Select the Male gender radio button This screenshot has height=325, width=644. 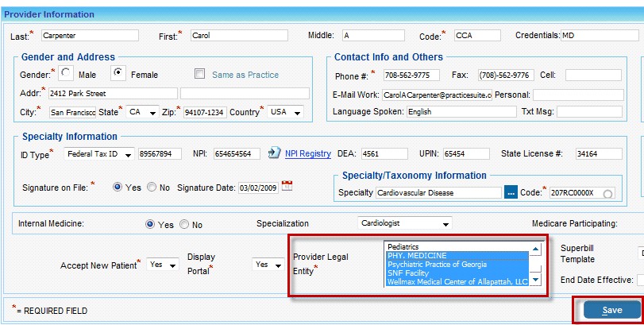point(67,74)
